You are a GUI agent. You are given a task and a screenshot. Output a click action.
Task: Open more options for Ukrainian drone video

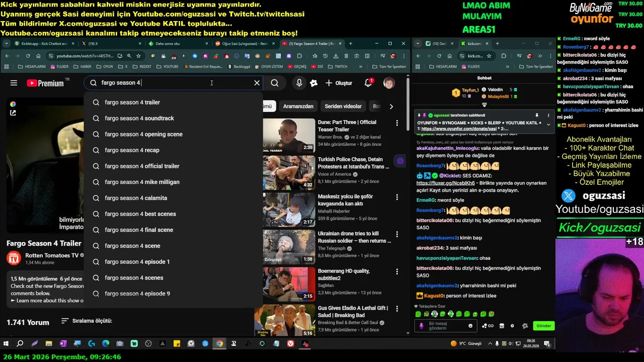(x=397, y=234)
